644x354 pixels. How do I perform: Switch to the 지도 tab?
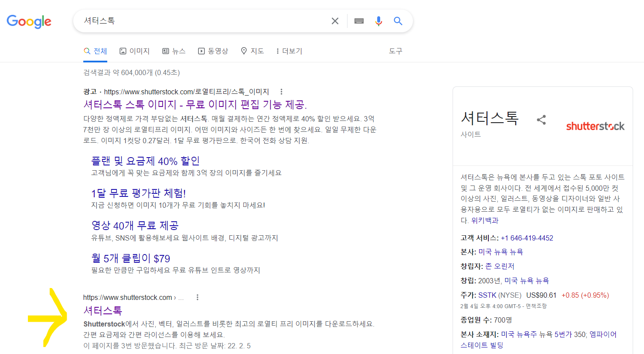[252, 51]
